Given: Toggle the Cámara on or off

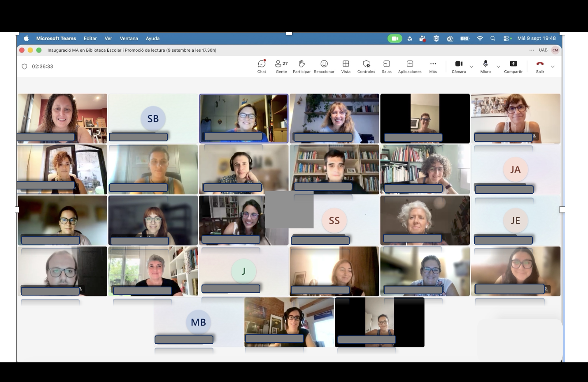Looking at the screenshot, I should (x=459, y=67).
